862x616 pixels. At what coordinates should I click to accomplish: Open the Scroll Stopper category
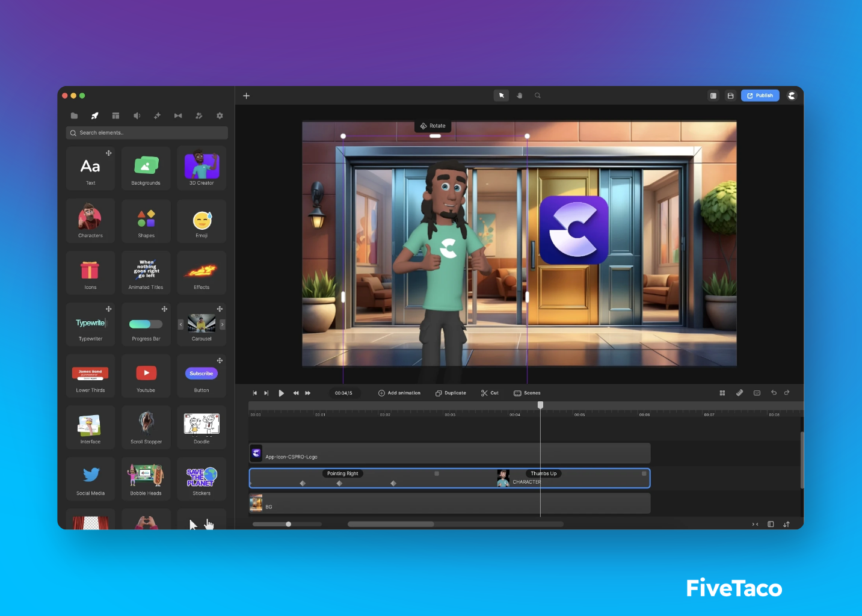point(146,427)
